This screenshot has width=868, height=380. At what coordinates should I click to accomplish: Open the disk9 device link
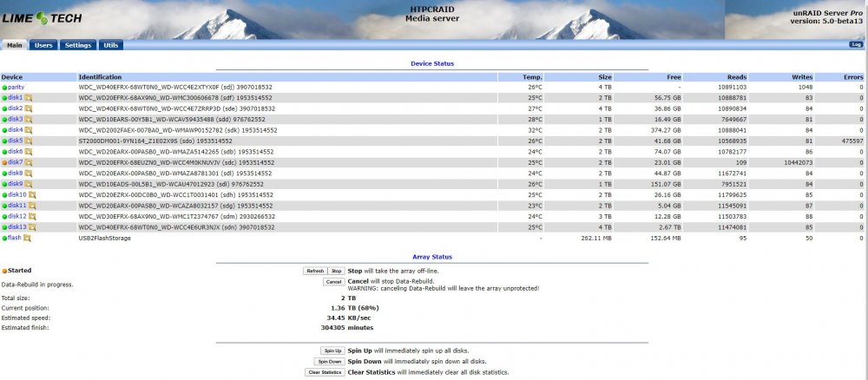click(x=16, y=184)
